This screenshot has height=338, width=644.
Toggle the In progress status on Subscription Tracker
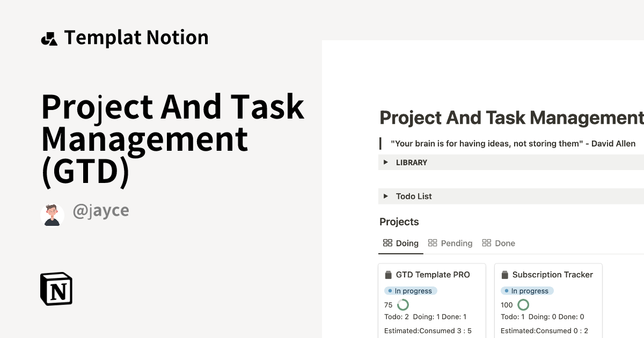pyautogui.click(x=527, y=290)
